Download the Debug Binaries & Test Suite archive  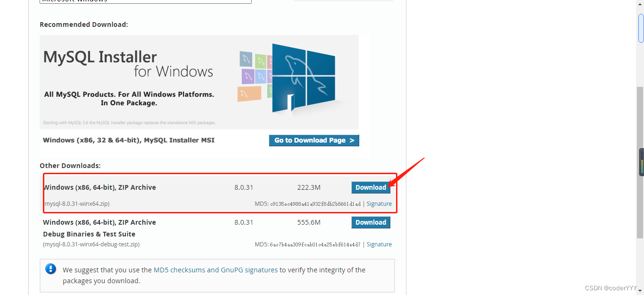371,222
